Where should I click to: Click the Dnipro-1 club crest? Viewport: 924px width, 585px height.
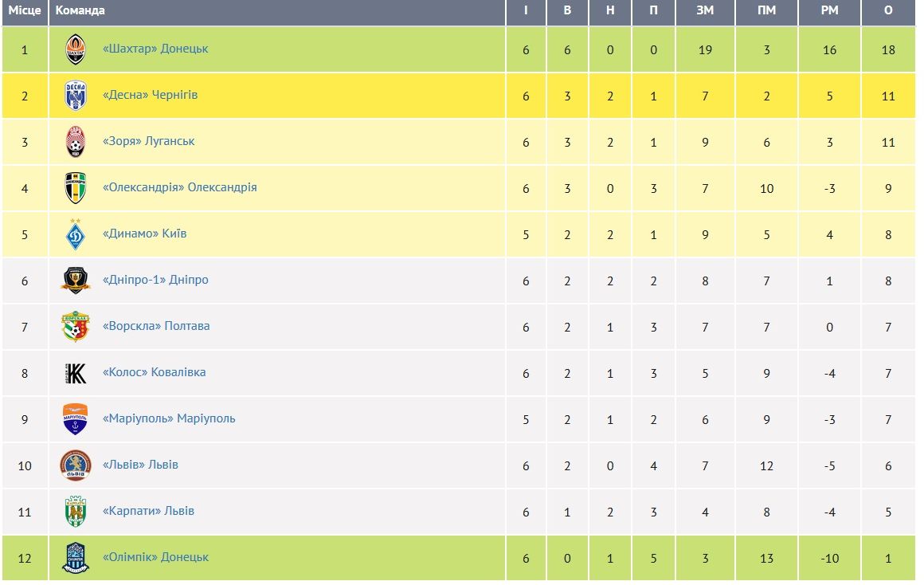(x=76, y=281)
